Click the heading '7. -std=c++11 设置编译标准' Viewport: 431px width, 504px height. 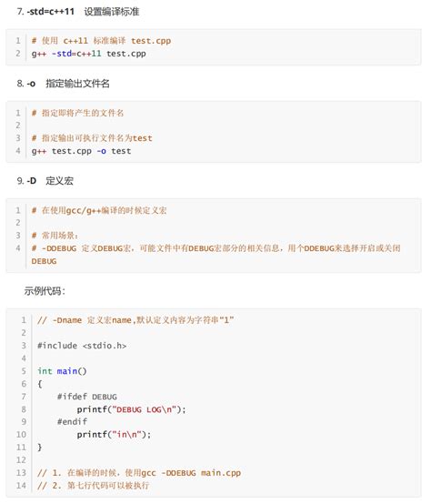(78, 12)
